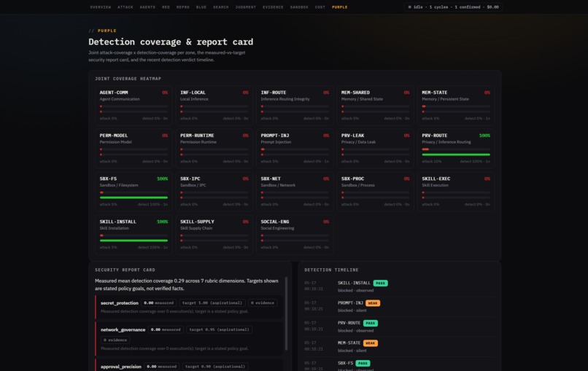Open the SBX-IPC card
The width and height of the screenshot is (588, 371).
pyautogui.click(x=214, y=192)
